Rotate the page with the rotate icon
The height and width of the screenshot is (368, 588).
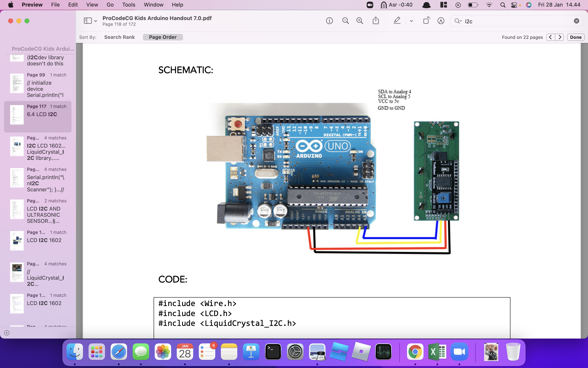point(427,20)
